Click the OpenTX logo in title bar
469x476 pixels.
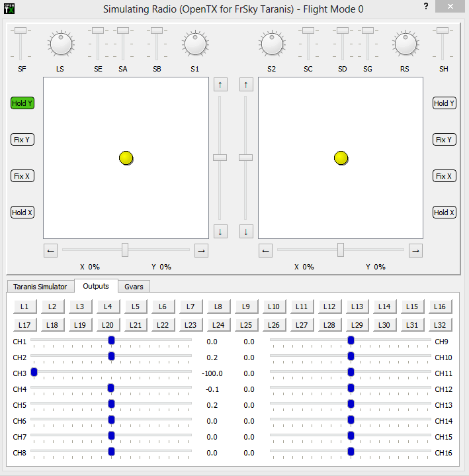[9, 9]
